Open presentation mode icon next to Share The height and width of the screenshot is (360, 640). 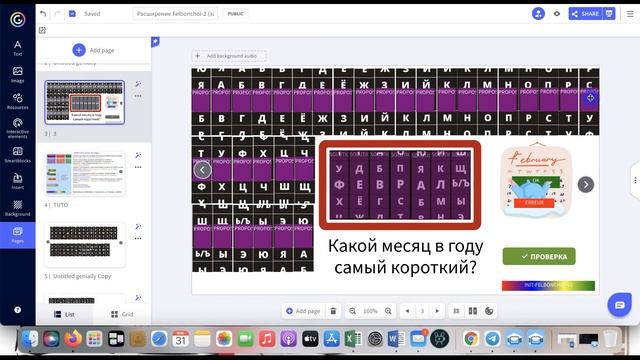pyautogui.click(x=609, y=14)
